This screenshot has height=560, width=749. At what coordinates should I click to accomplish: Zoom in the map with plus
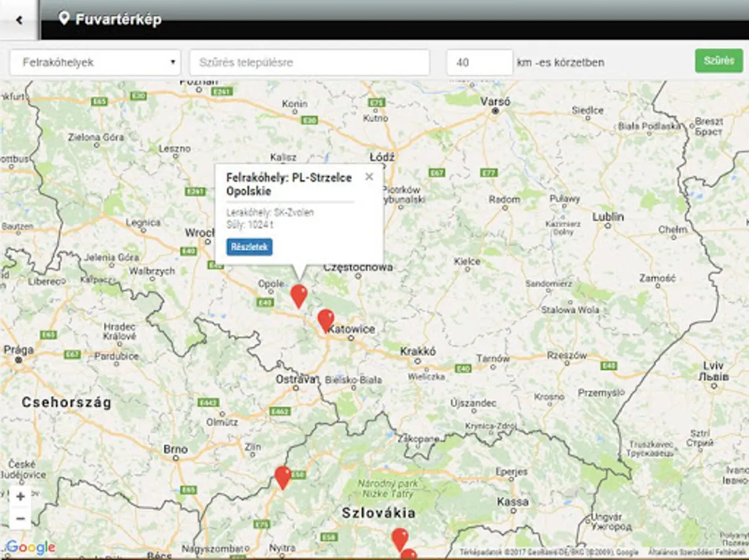click(20, 497)
